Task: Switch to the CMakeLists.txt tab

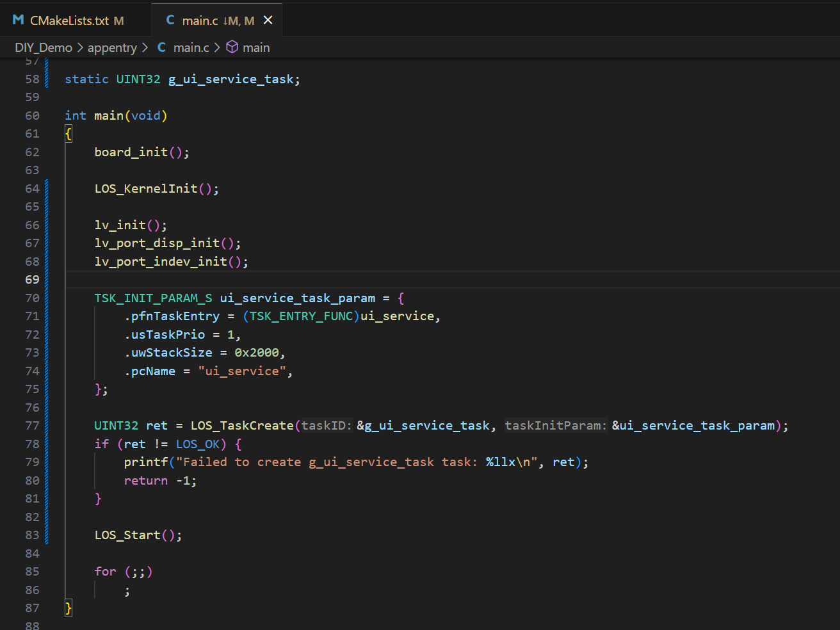Action: tap(76, 20)
